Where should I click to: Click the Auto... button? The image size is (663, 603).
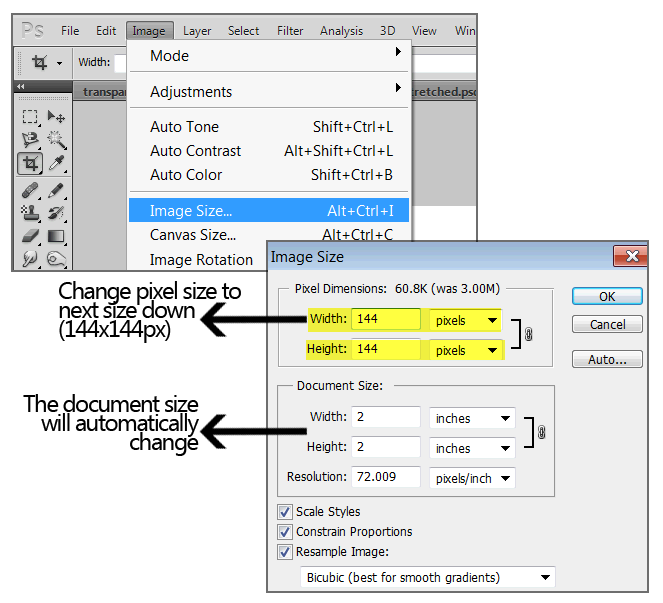pyautogui.click(x=607, y=359)
